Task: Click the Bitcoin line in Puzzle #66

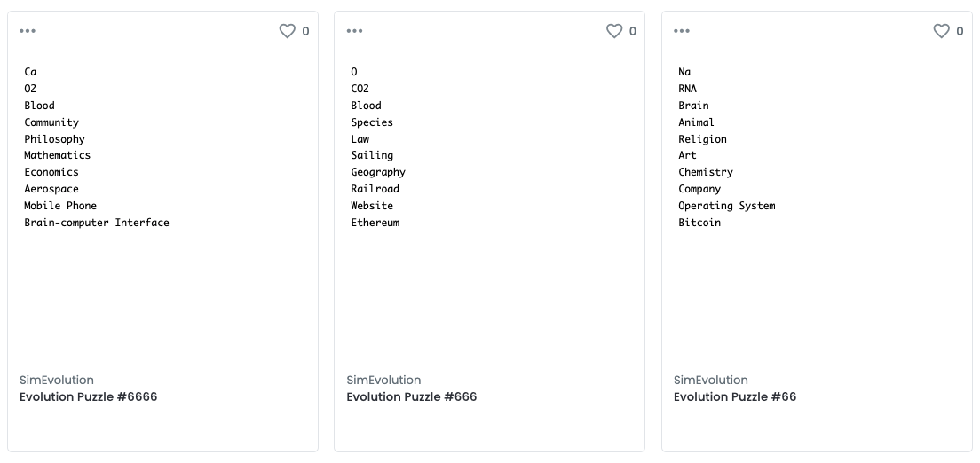Action: point(699,223)
